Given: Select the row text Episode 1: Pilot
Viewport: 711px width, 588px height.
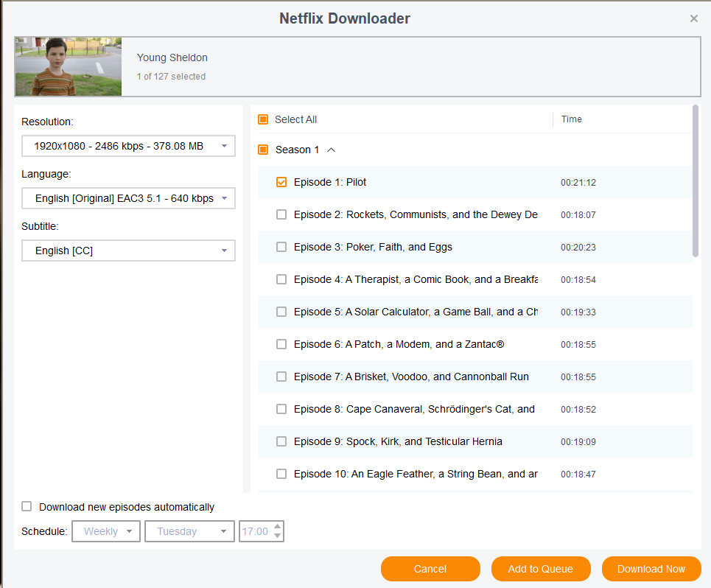Looking at the screenshot, I should click(x=329, y=182).
